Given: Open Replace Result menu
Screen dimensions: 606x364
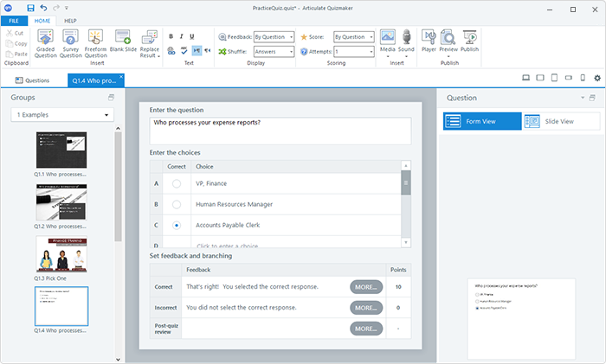Looking at the screenshot, I should 150,44.
